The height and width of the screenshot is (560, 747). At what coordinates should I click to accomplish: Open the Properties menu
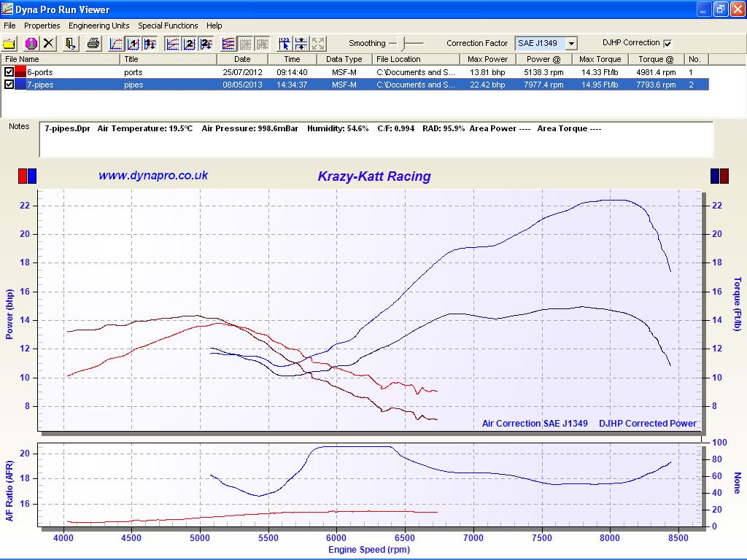click(42, 26)
